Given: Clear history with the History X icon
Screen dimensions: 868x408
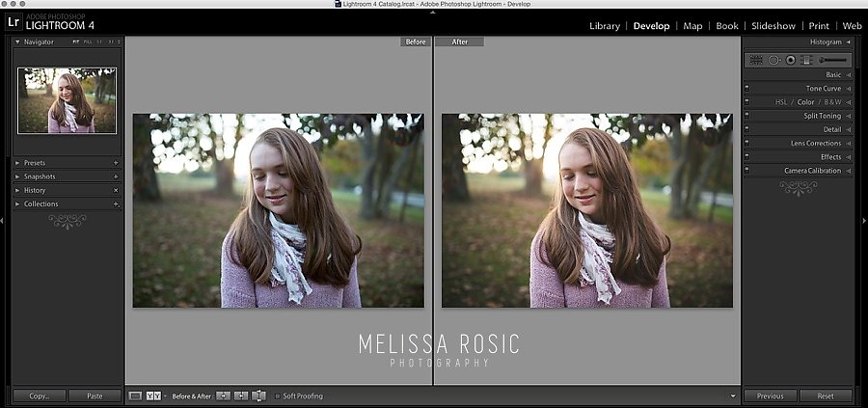Looking at the screenshot, I should coord(116,190).
